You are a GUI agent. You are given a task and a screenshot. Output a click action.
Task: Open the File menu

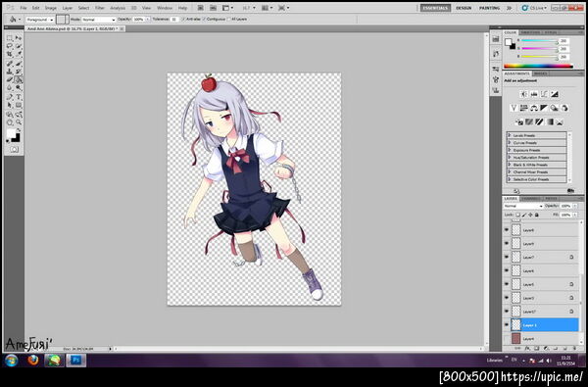pos(24,8)
